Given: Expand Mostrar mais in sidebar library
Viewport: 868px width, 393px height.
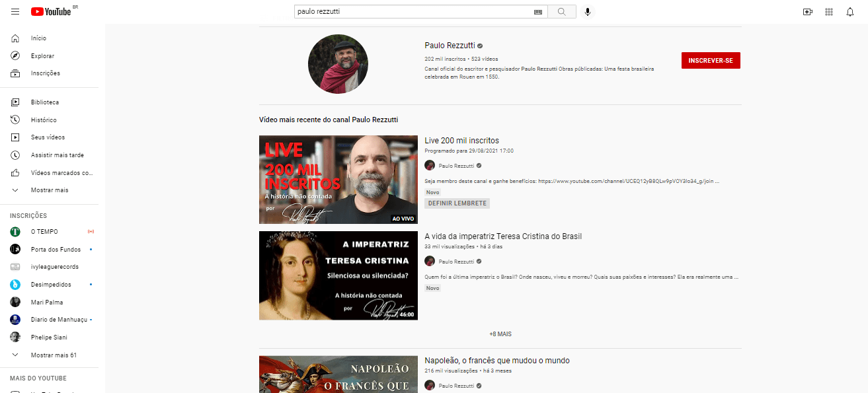Looking at the screenshot, I should tap(49, 190).
